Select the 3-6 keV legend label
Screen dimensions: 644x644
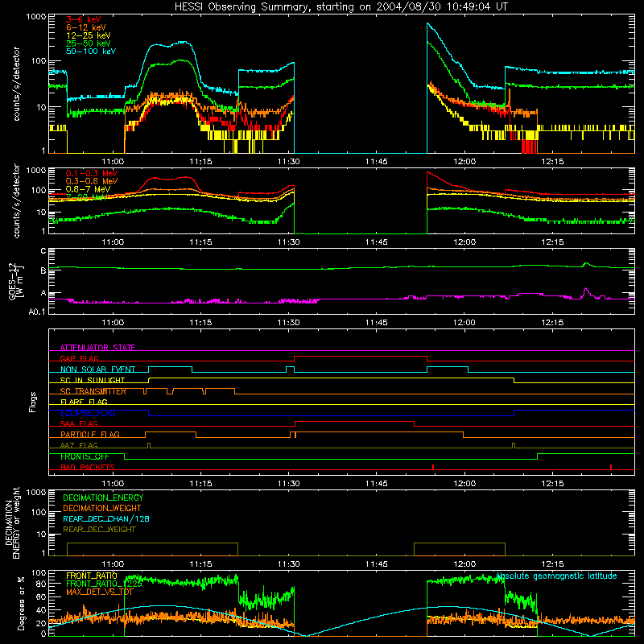tap(83, 19)
